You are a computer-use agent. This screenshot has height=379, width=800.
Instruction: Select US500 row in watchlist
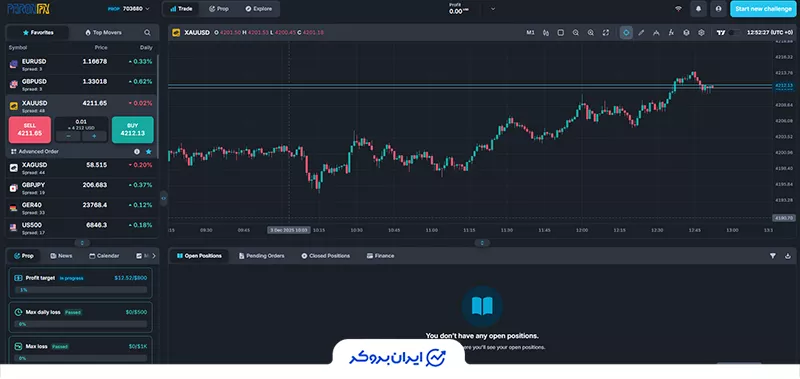click(x=81, y=228)
